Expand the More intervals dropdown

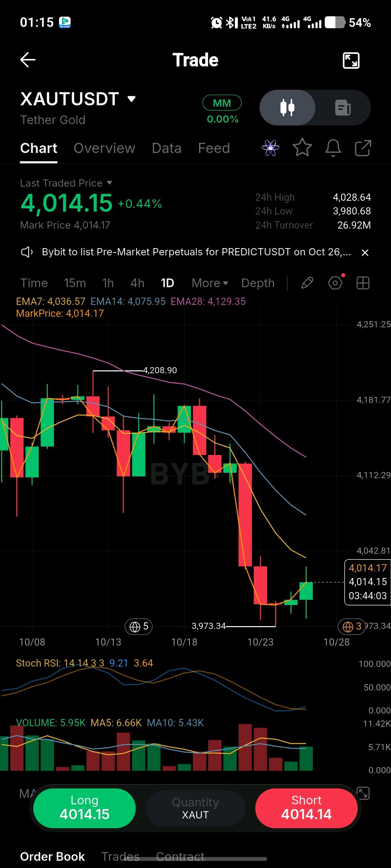tap(210, 283)
